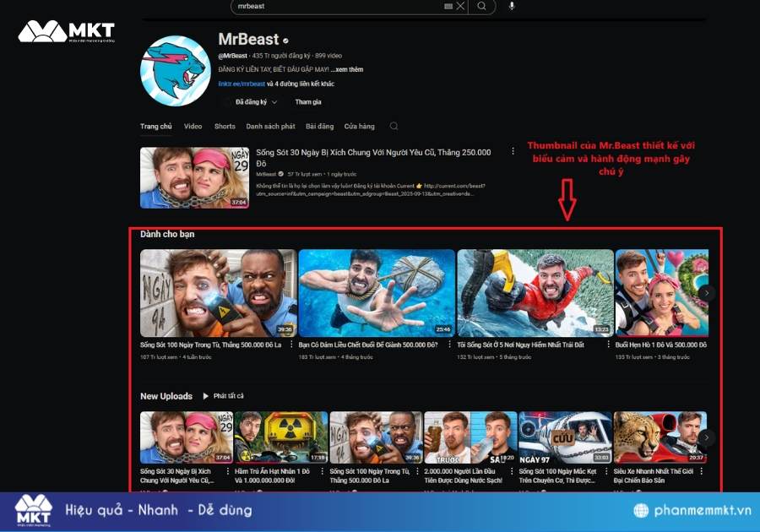Open thumbnail of drowning underwater video
Screen dimensions: 760x532
click(377, 293)
